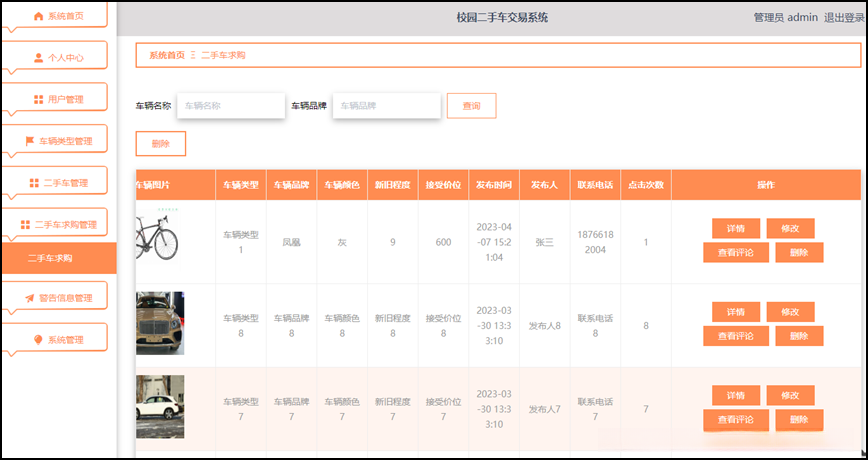Image resolution: width=868 pixels, height=460 pixels.
Task: Click the 张三 publisher cell
Action: [545, 242]
